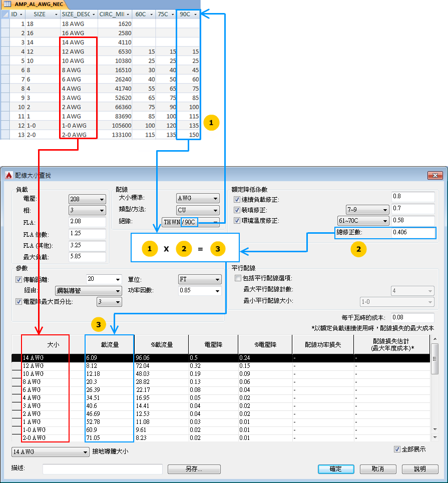Click the AutoCAD icon in dialog title bar
This screenshot has height=483, width=448.
pos(9,175)
